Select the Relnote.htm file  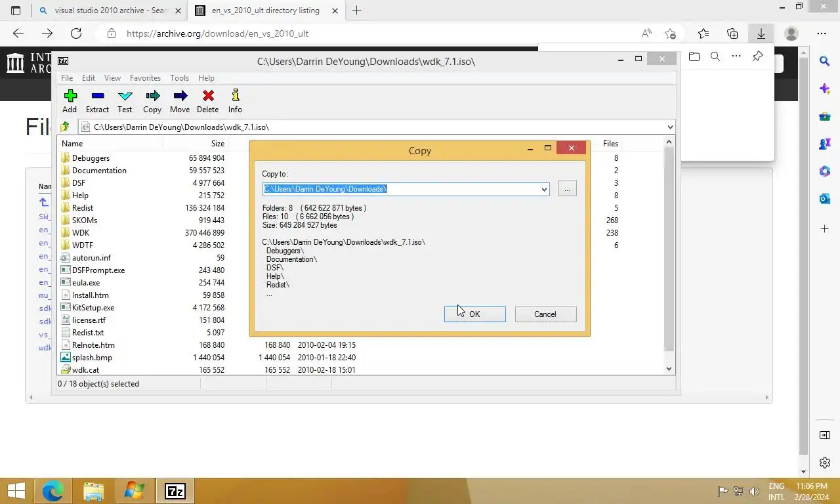click(x=93, y=345)
